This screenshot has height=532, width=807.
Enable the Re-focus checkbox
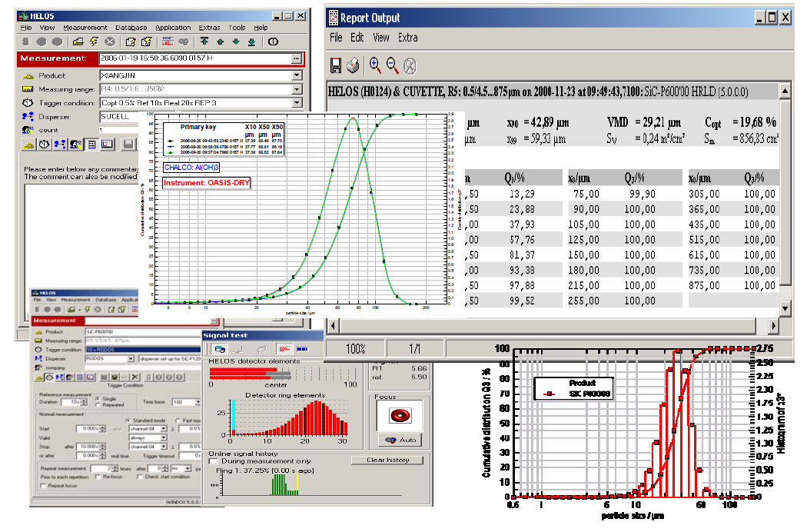(98, 477)
